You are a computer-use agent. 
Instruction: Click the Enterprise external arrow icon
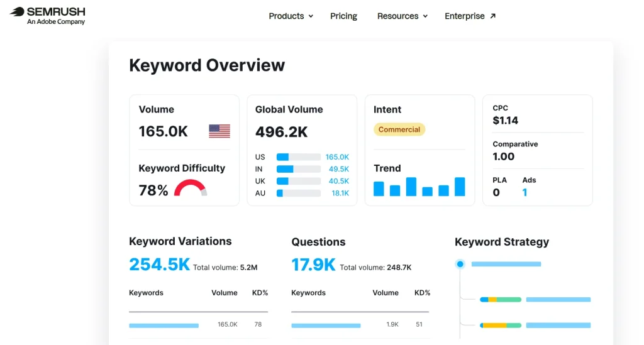(493, 16)
